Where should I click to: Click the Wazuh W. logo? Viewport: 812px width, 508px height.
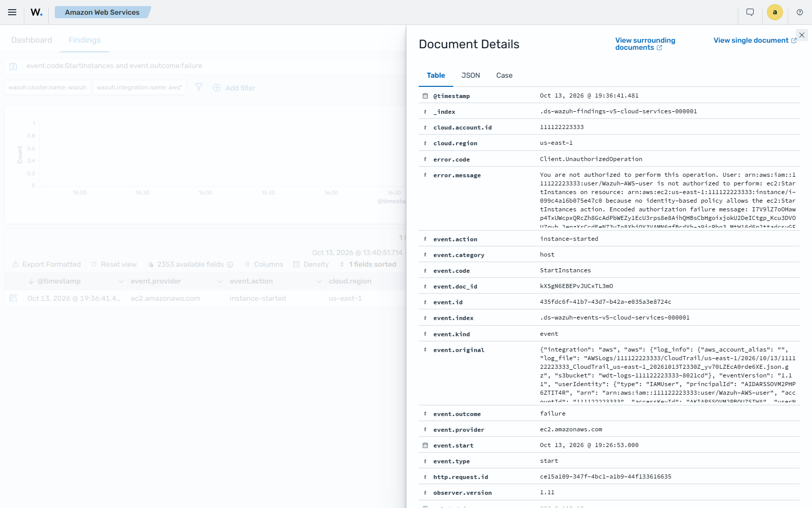point(37,12)
